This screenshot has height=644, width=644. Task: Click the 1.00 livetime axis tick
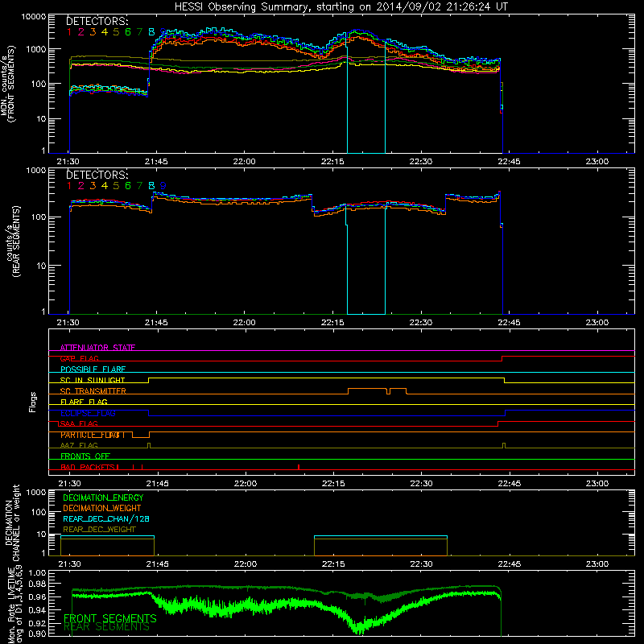(38, 572)
